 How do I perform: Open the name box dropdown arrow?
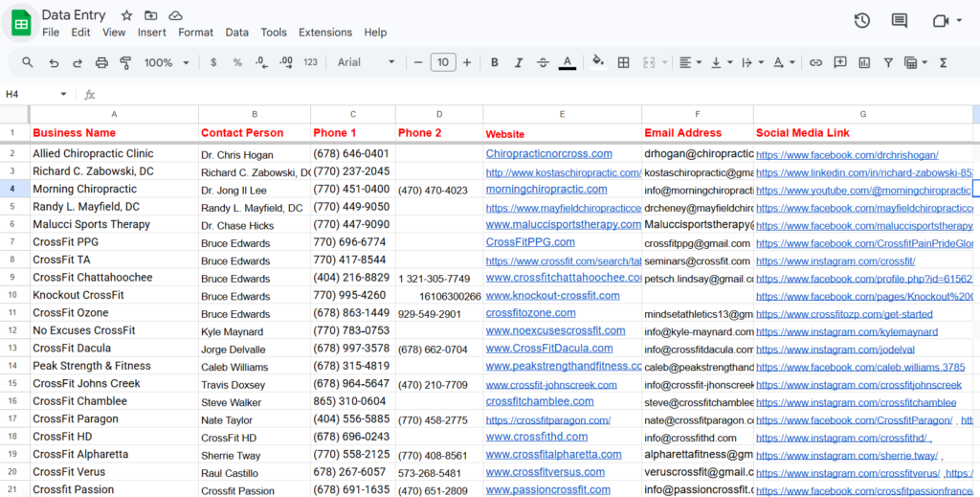tap(63, 95)
